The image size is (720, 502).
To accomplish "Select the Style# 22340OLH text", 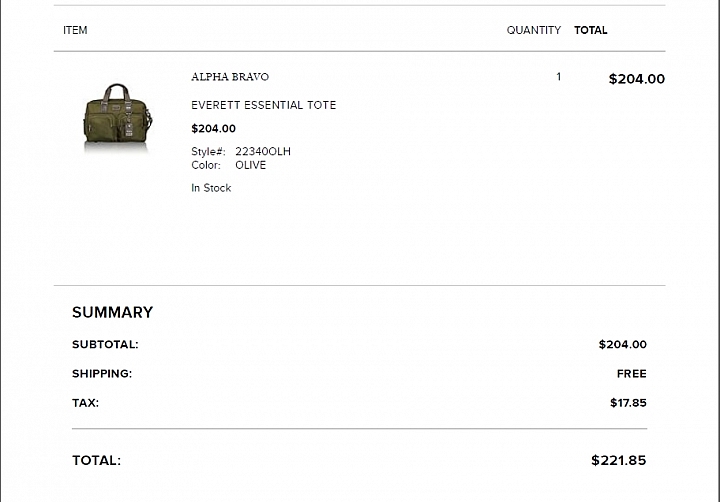I will tap(241, 152).
